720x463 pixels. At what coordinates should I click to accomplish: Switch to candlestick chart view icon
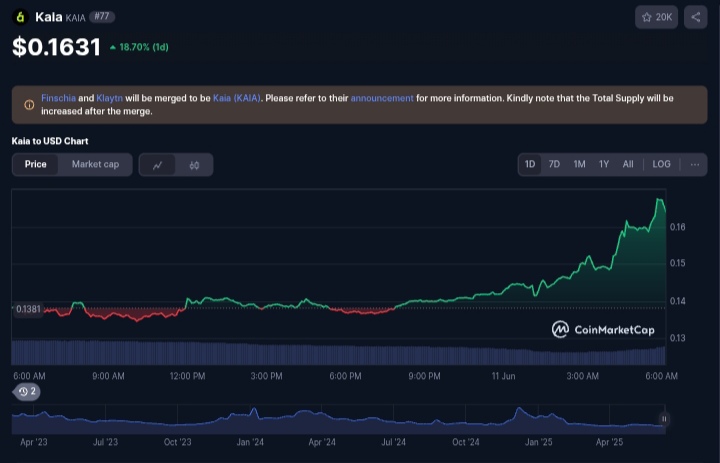pyautogui.click(x=194, y=165)
